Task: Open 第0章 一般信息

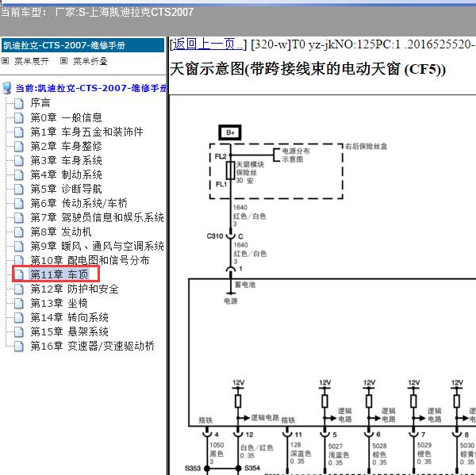Action: point(66,117)
